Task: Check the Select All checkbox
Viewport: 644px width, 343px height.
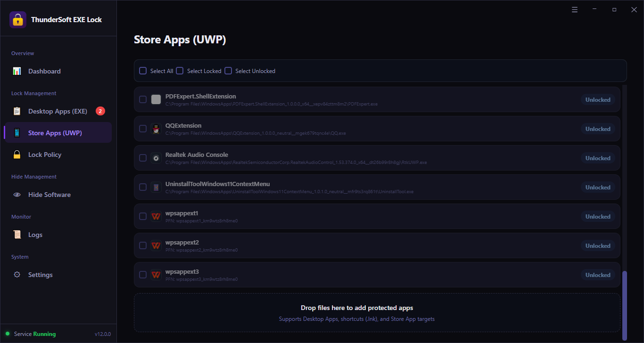Action: pos(143,71)
